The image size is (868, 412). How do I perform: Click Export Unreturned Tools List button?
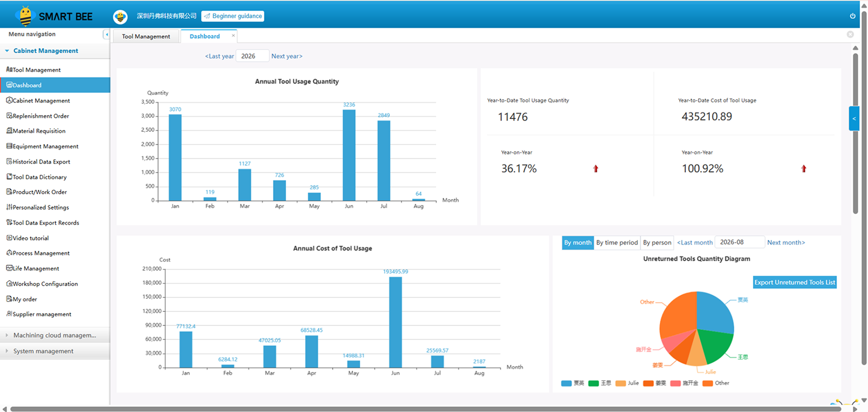[x=795, y=282]
